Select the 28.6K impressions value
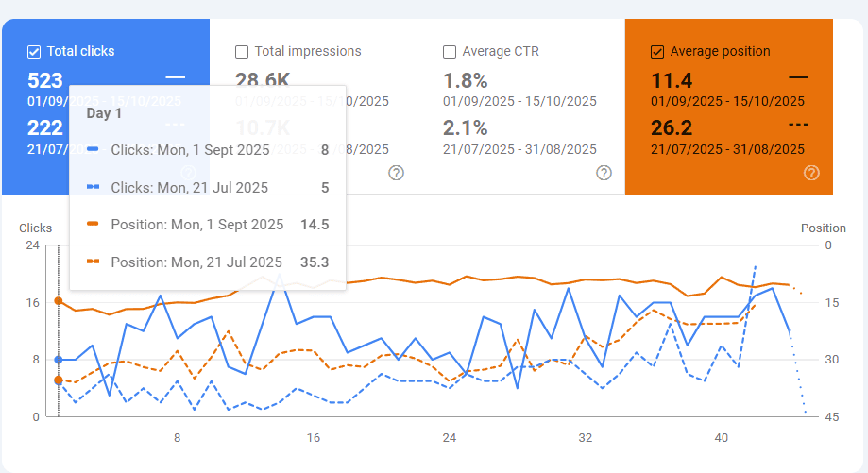Image resolution: width=868 pixels, height=473 pixels. pyautogui.click(x=263, y=80)
